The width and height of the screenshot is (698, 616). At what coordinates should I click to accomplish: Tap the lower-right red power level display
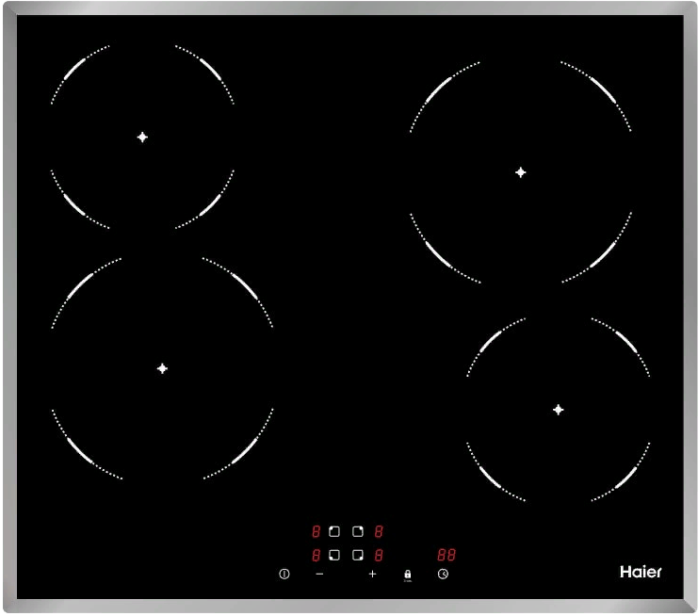point(378,555)
